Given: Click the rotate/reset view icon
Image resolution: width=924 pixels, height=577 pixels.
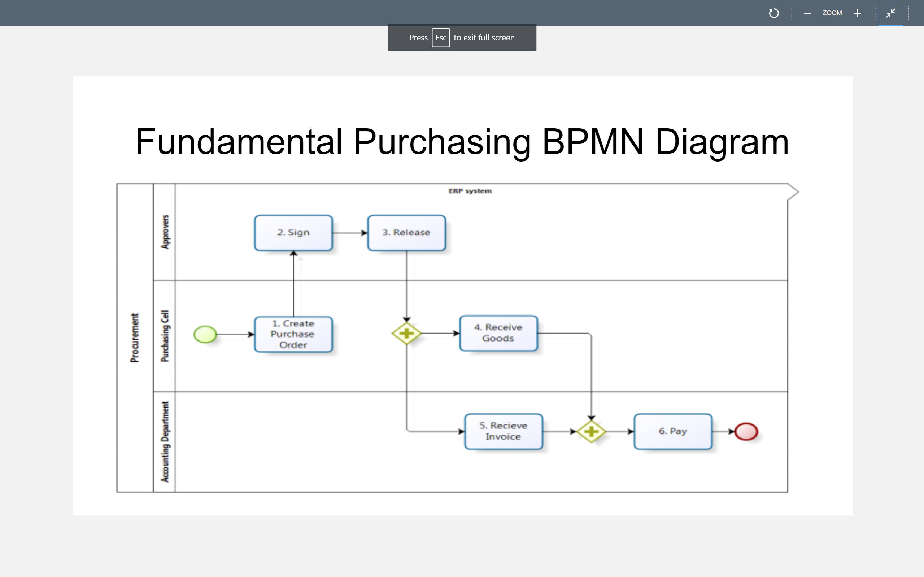Looking at the screenshot, I should (x=773, y=13).
